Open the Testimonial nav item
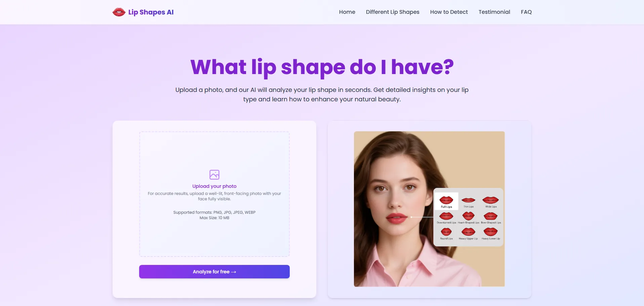Viewport: 644px width, 306px height. (x=494, y=12)
